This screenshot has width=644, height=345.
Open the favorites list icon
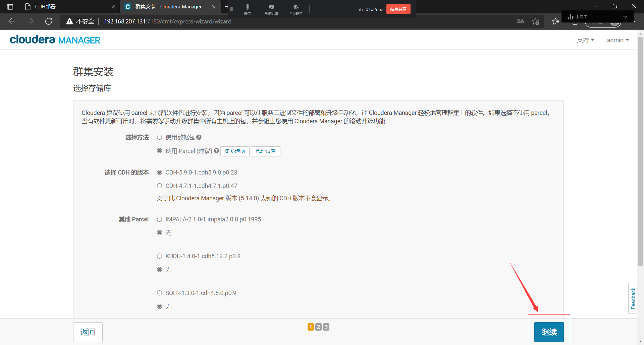[555, 21]
